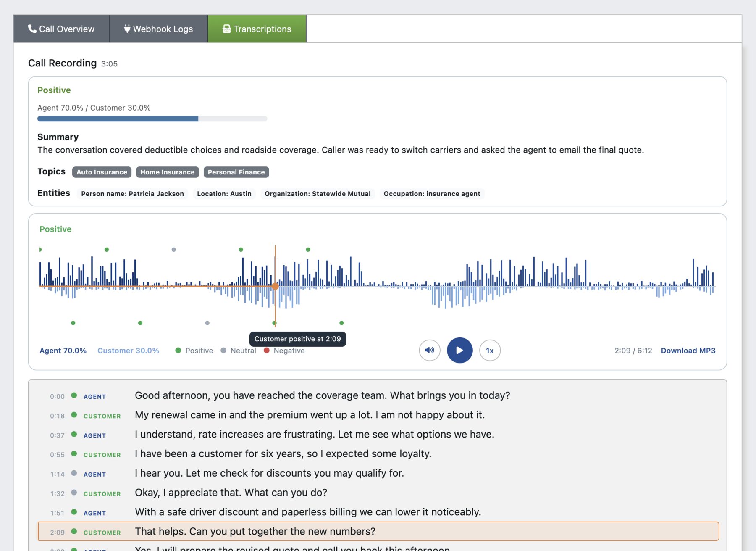Select the Transcriptions tab
The image size is (756, 551).
pyautogui.click(x=257, y=29)
